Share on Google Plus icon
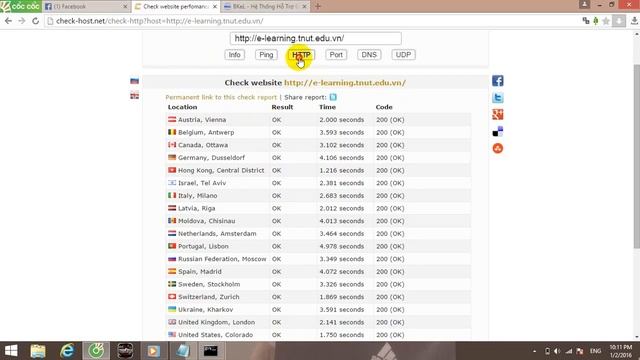The height and width of the screenshot is (360, 640). (498, 114)
